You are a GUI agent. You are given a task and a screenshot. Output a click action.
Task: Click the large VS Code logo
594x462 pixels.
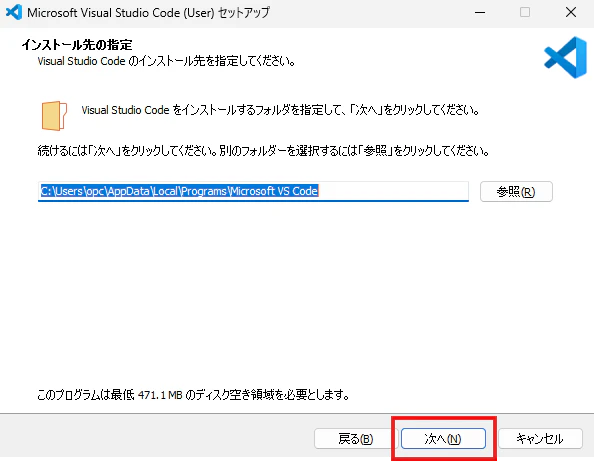click(566, 58)
